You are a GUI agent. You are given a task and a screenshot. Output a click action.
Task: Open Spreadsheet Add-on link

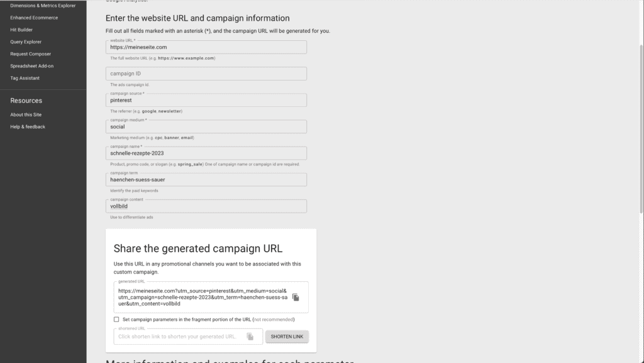point(31,65)
